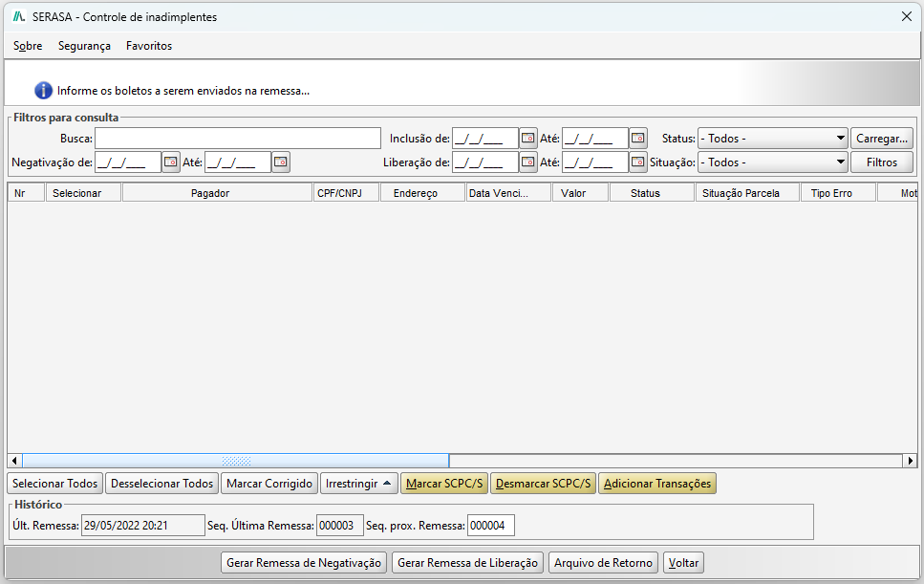Open the Situação dropdown
Image resolution: width=924 pixels, height=584 pixels.
coord(773,162)
